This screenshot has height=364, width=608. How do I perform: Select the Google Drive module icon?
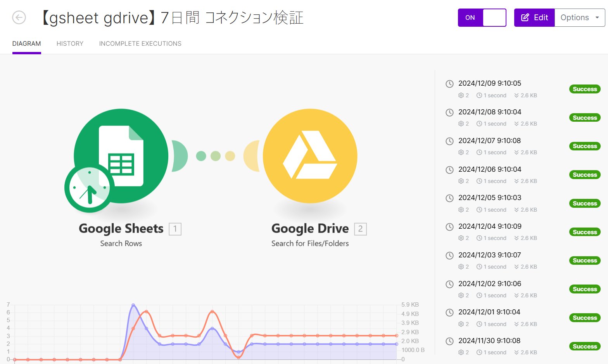tap(310, 156)
